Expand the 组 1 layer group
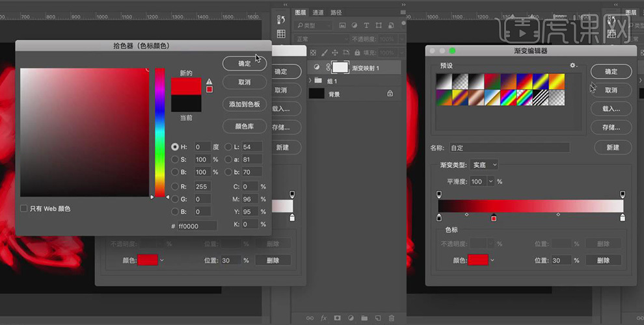This screenshot has width=644, height=325. [x=310, y=81]
